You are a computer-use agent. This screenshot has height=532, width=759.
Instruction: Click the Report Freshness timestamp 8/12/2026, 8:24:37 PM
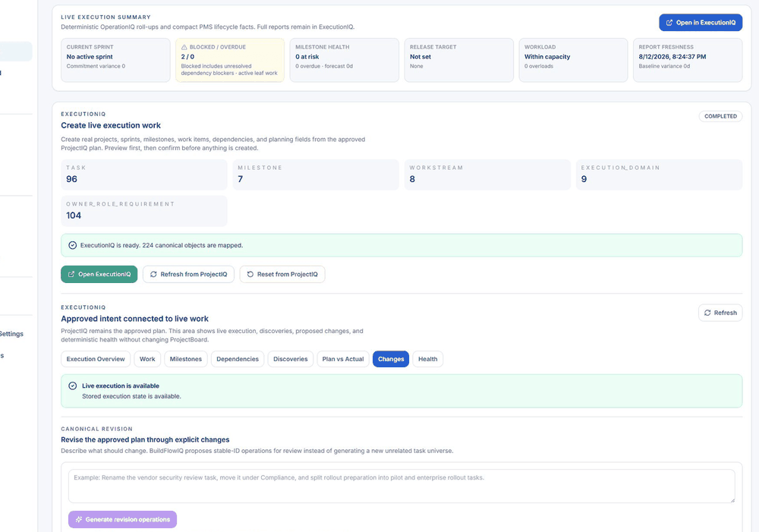point(672,57)
